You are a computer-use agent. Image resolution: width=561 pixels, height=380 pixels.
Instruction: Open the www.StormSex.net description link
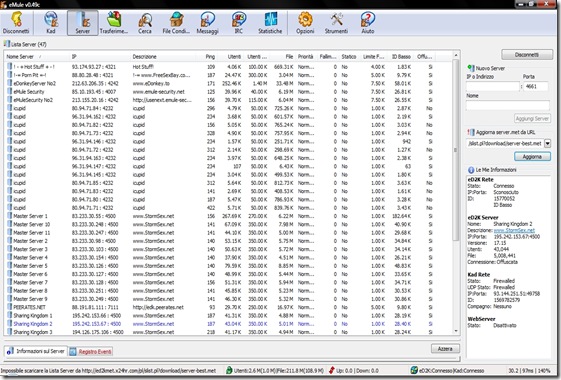click(514, 230)
